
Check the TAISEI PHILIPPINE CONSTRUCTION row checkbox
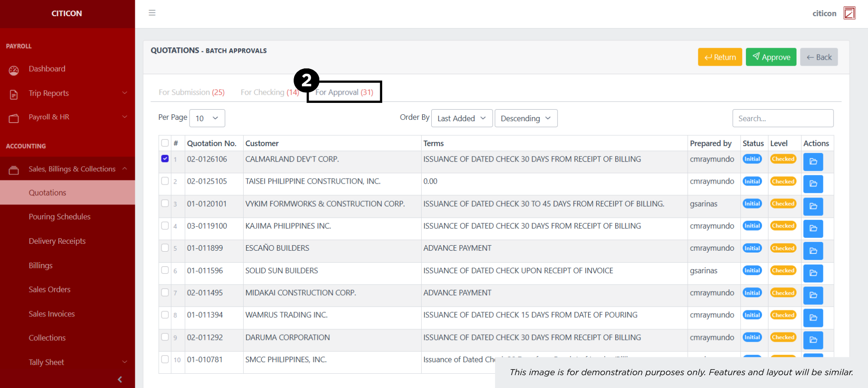point(165,181)
